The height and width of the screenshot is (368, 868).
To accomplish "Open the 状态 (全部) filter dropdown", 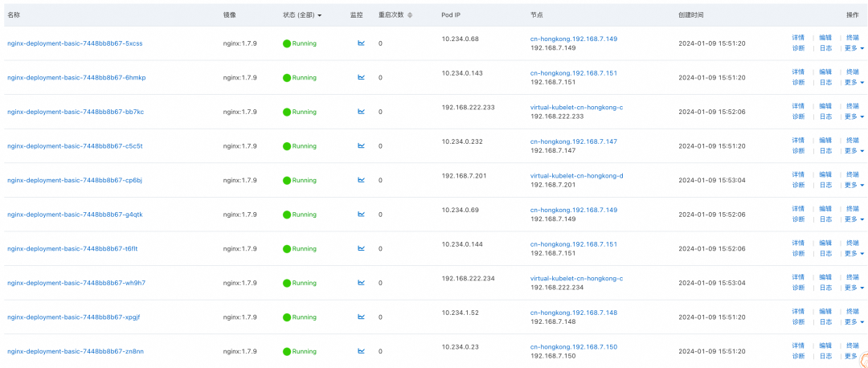I will [x=302, y=15].
